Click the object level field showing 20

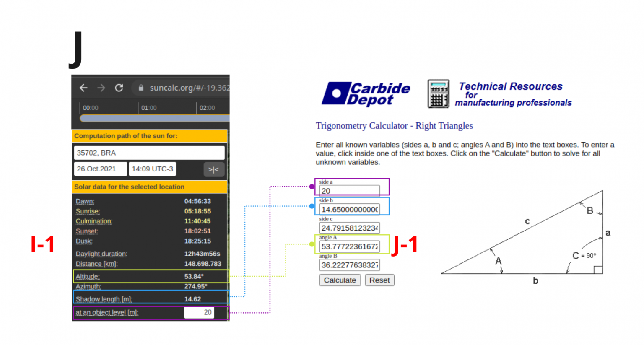[199, 312]
